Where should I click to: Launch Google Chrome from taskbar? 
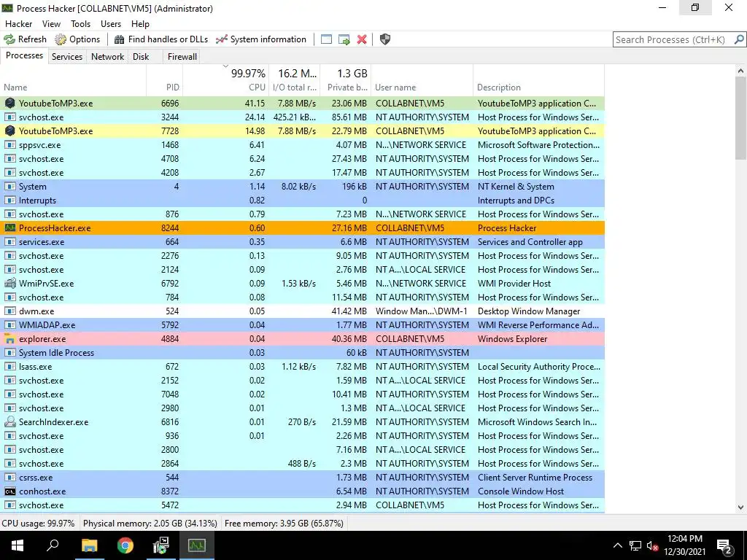pyautogui.click(x=125, y=545)
